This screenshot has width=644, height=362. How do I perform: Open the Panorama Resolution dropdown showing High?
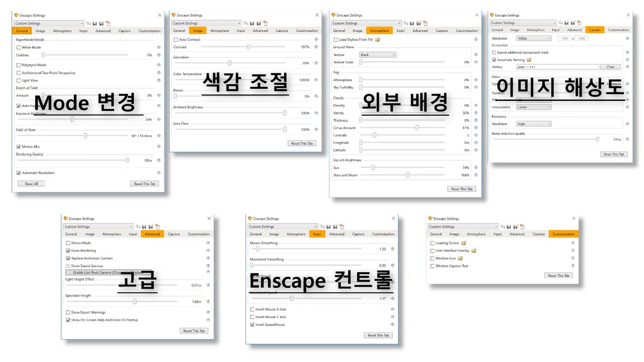tap(534, 124)
